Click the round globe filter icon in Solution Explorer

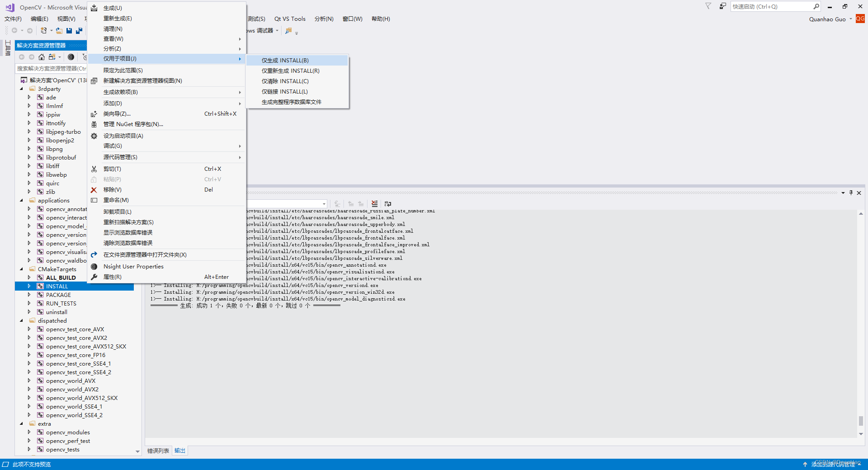[71, 57]
